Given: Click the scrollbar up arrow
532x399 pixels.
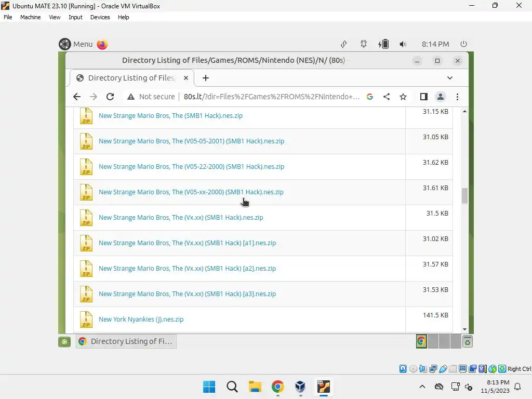Looking at the screenshot, I should 465,111.
